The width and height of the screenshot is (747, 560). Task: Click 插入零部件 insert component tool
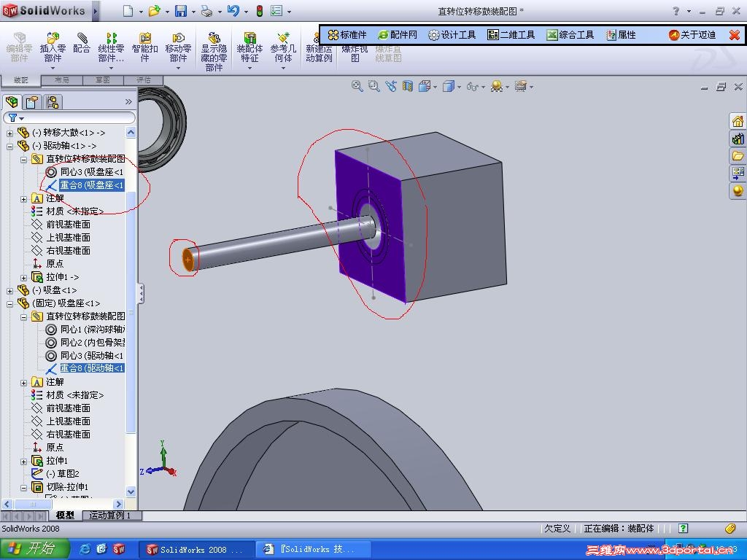[x=53, y=47]
